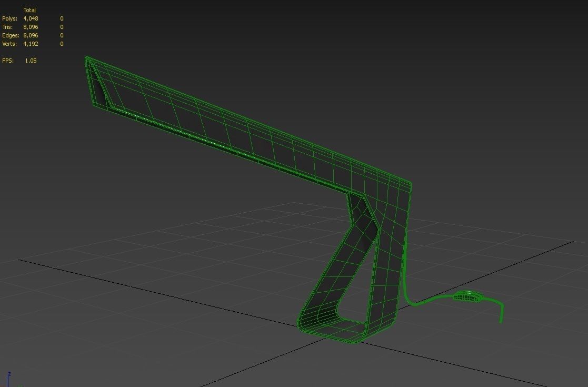Viewport: 588px width, 387px height.
Task: Select the polygon count value 4,048
Action: (x=31, y=18)
